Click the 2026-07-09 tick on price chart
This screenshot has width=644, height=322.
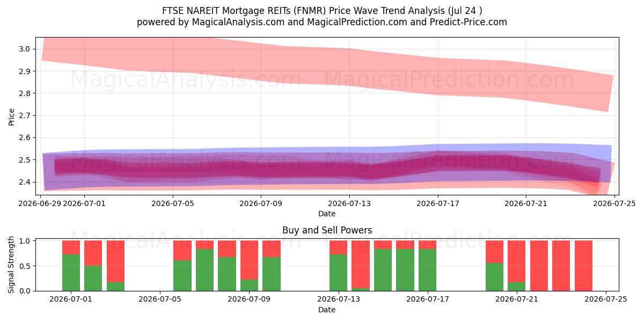(261, 203)
